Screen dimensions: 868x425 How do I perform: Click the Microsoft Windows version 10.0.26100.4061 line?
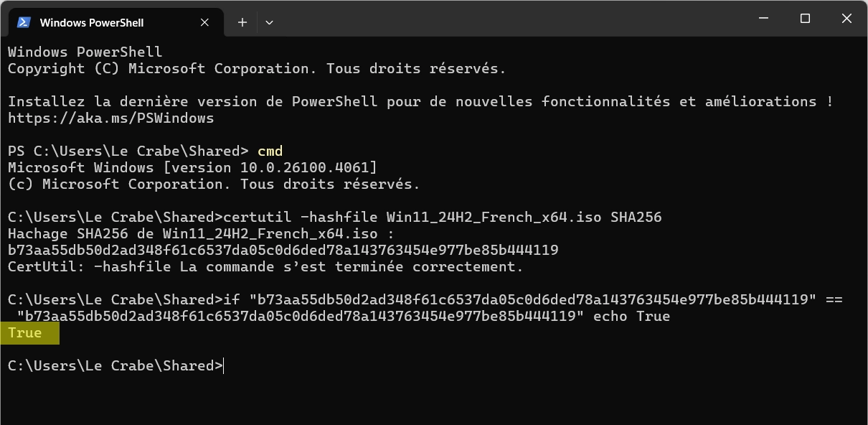[192, 167]
